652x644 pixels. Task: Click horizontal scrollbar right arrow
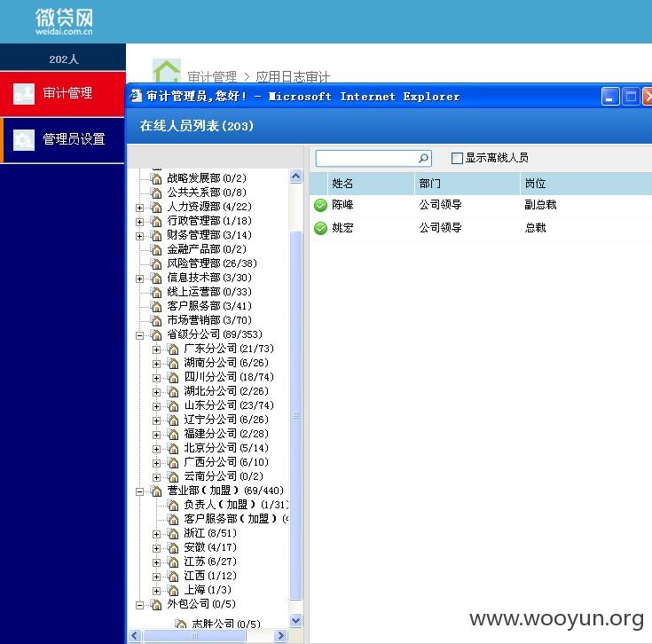click(280, 636)
